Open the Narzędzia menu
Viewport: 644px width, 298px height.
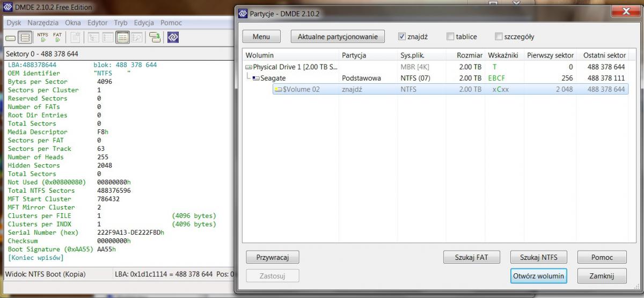(x=43, y=23)
